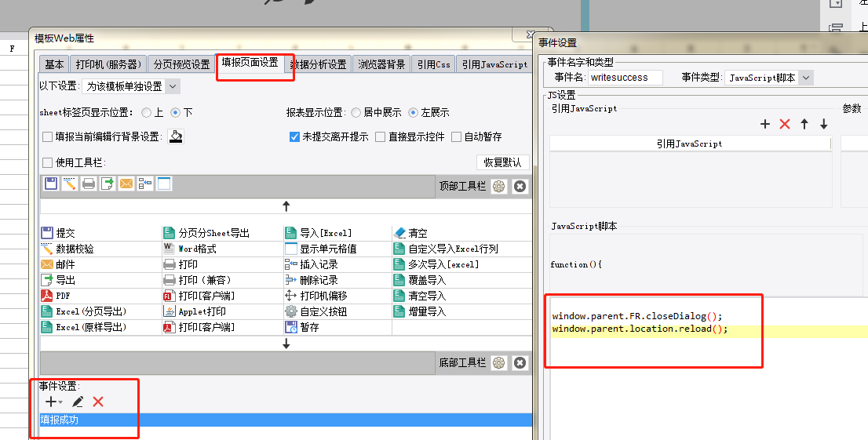Image resolution: width=868 pixels, height=440 pixels.
Task: Click the printer icon in the gray top toolbar strip
Action: click(89, 184)
